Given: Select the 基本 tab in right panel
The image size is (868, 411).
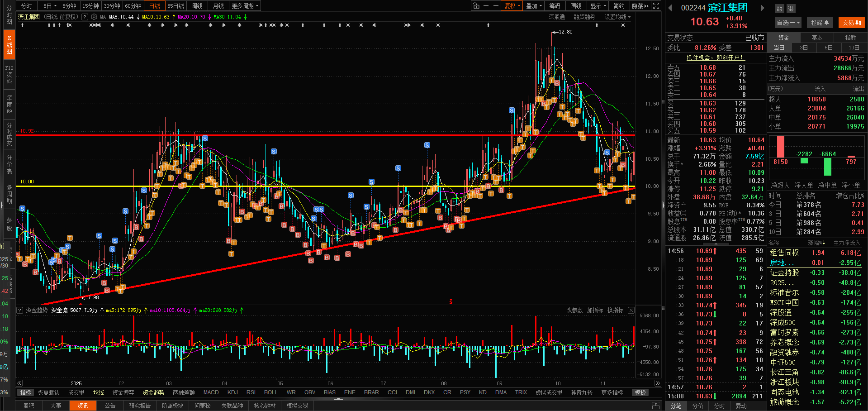Looking at the screenshot, I should (817, 38).
